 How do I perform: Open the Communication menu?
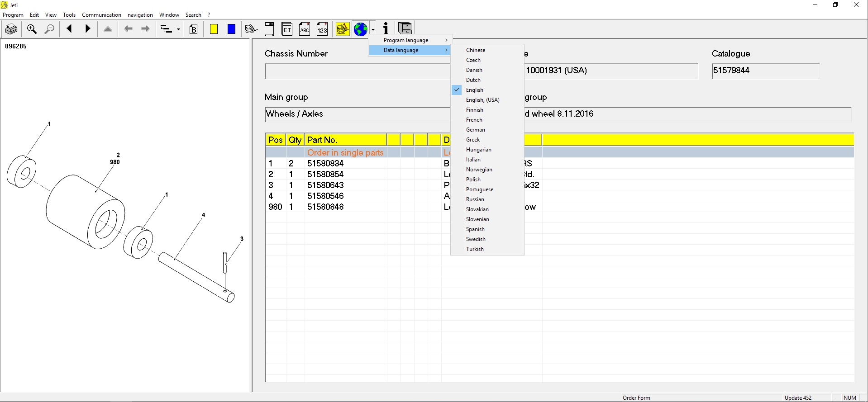click(x=101, y=15)
